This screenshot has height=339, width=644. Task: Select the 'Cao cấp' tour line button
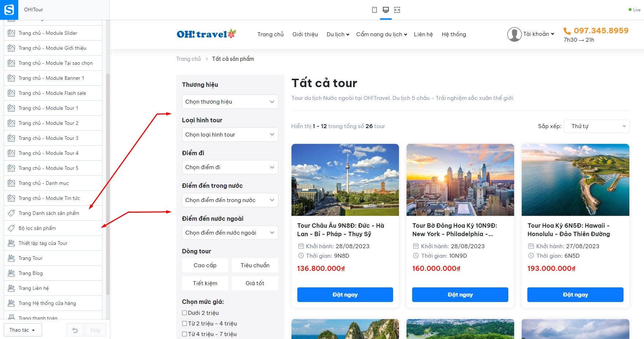click(205, 265)
